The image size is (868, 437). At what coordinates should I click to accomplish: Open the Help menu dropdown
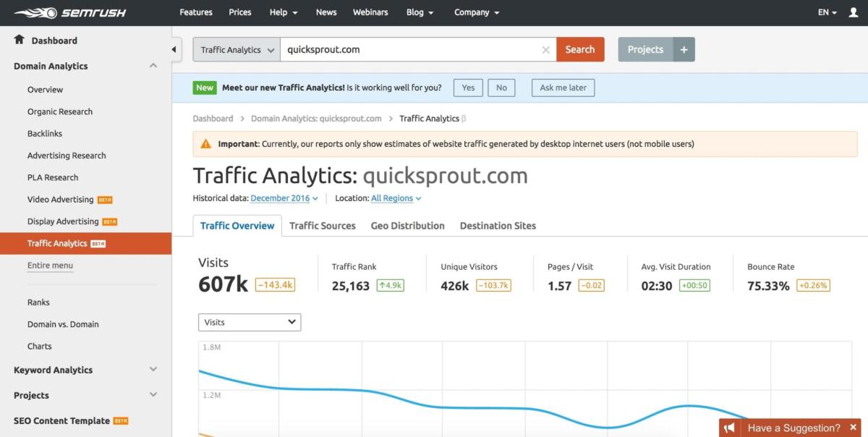pyautogui.click(x=283, y=12)
